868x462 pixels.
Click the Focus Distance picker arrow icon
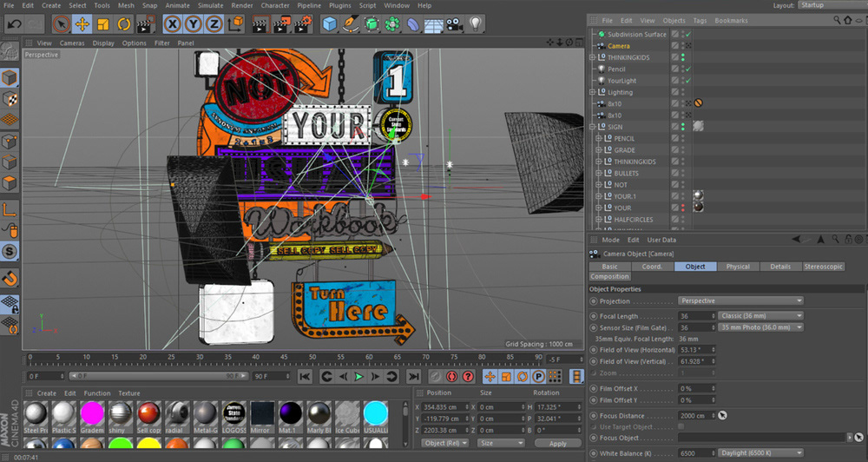[x=722, y=415]
